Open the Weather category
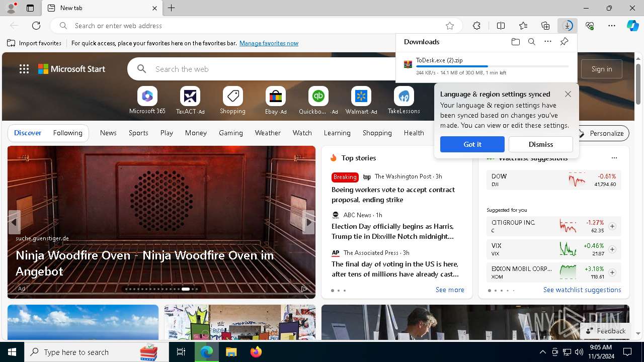This screenshot has width=644, height=362. 268,133
